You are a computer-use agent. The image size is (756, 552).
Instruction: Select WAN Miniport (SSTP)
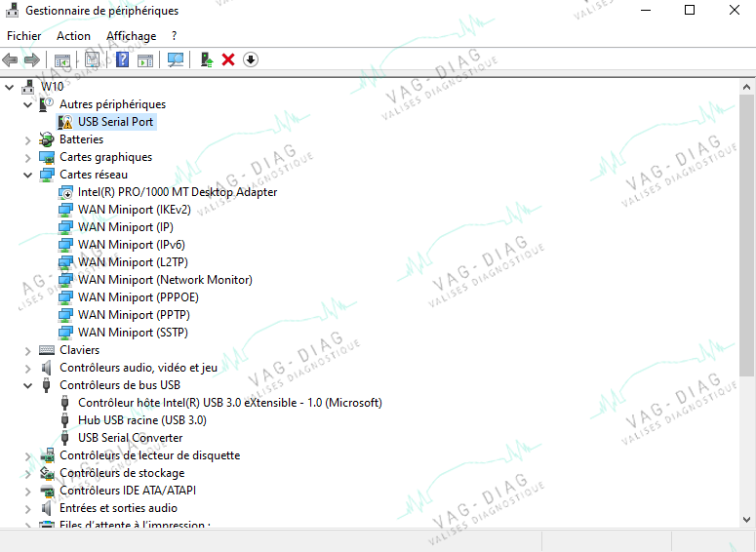(x=133, y=333)
